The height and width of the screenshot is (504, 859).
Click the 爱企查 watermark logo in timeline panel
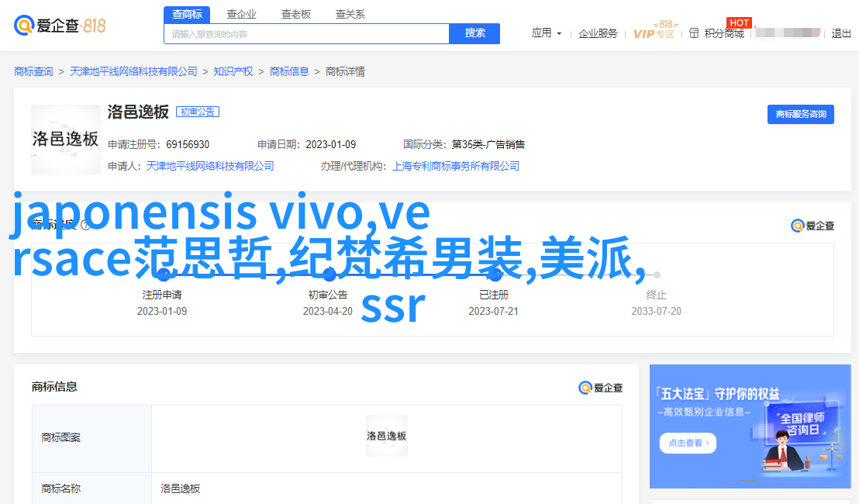812,226
